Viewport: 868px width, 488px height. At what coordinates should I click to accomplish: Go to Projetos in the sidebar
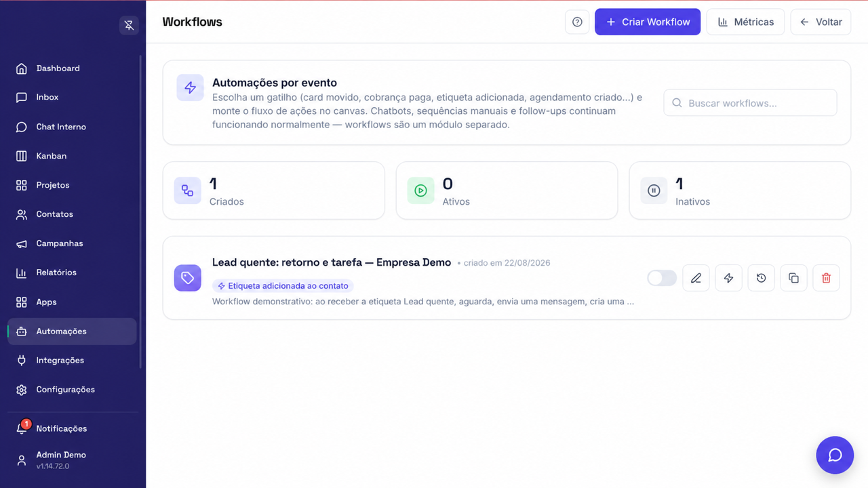coord(72,185)
